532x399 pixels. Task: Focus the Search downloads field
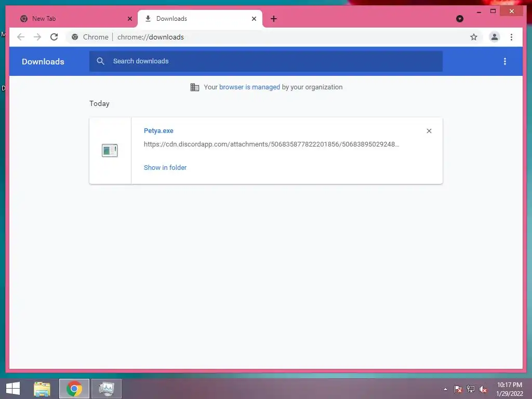tap(266, 61)
